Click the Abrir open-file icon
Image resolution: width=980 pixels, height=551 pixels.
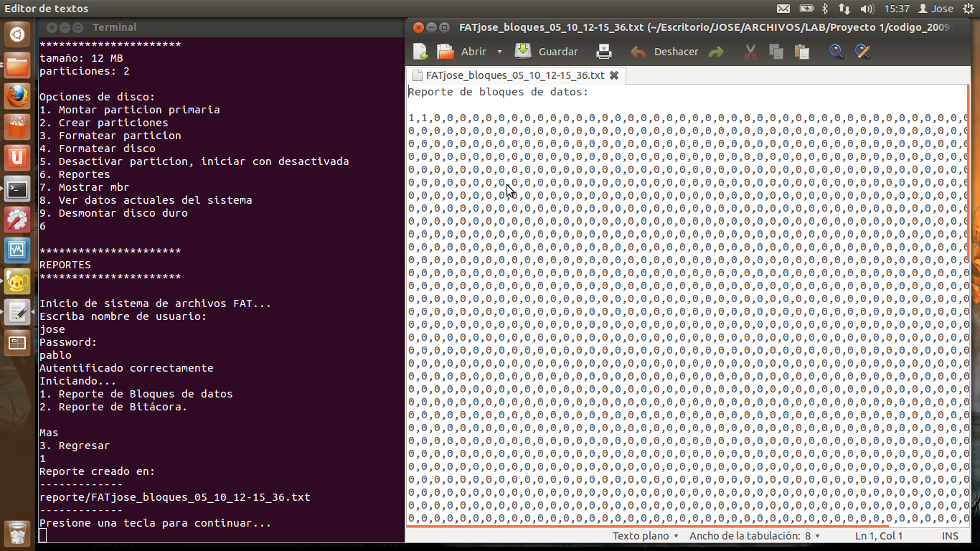[446, 52]
